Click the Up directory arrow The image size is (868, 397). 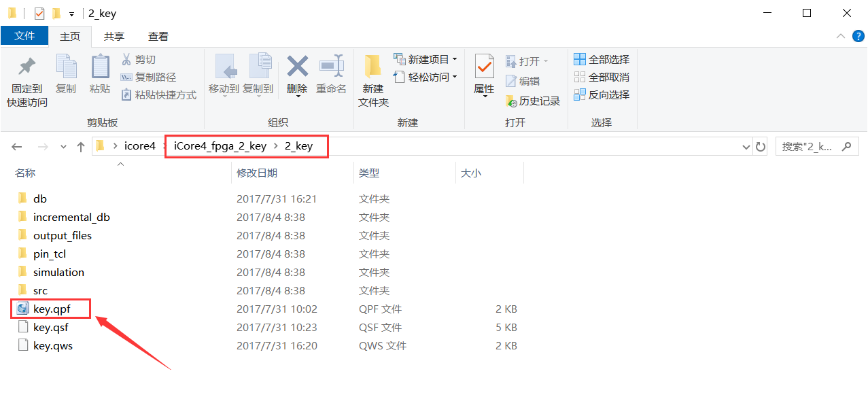click(x=81, y=146)
